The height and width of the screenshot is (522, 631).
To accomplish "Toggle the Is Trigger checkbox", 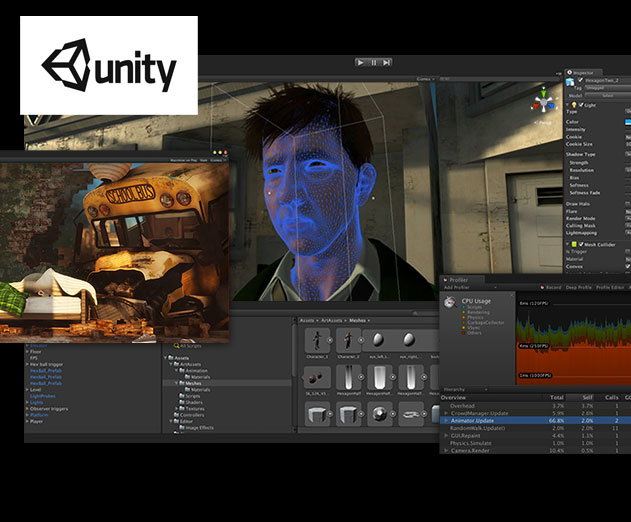I will [x=628, y=252].
